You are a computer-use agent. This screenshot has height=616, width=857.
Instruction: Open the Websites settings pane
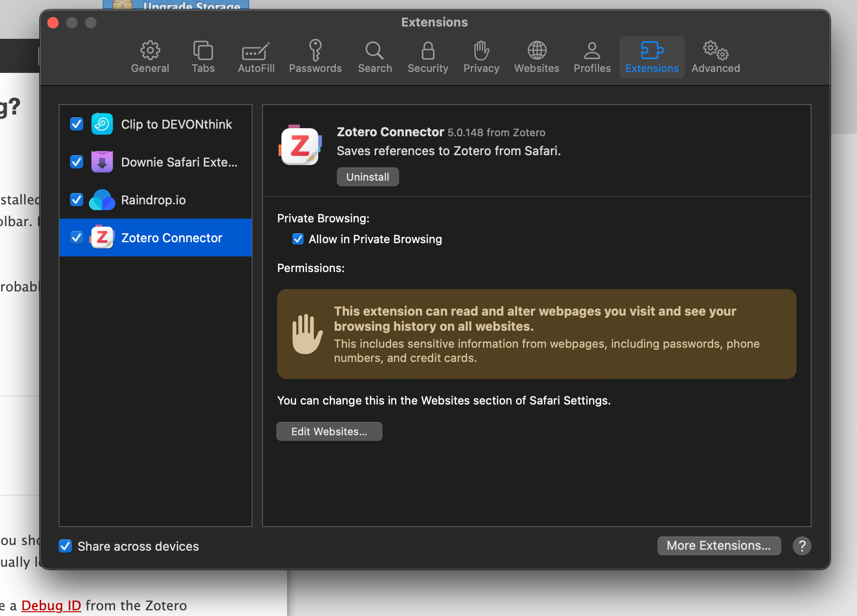536,57
